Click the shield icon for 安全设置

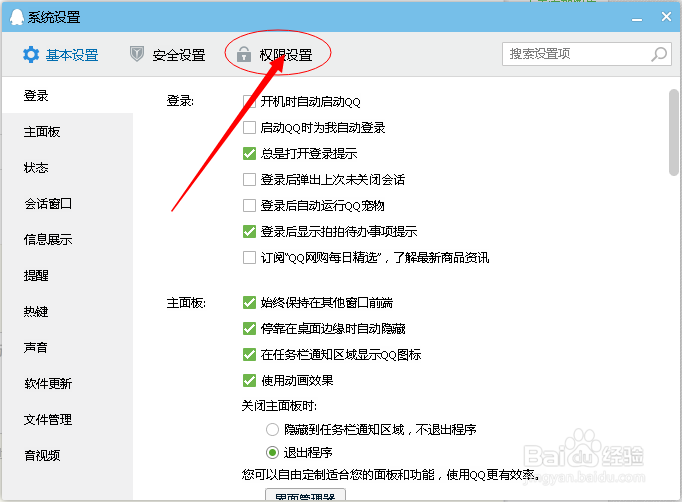pos(137,54)
